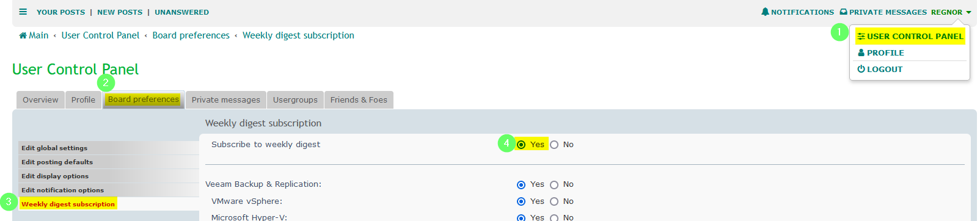This screenshot has width=980, height=221.
Task: Switch to the Board preferences tab
Action: pyautogui.click(x=144, y=100)
